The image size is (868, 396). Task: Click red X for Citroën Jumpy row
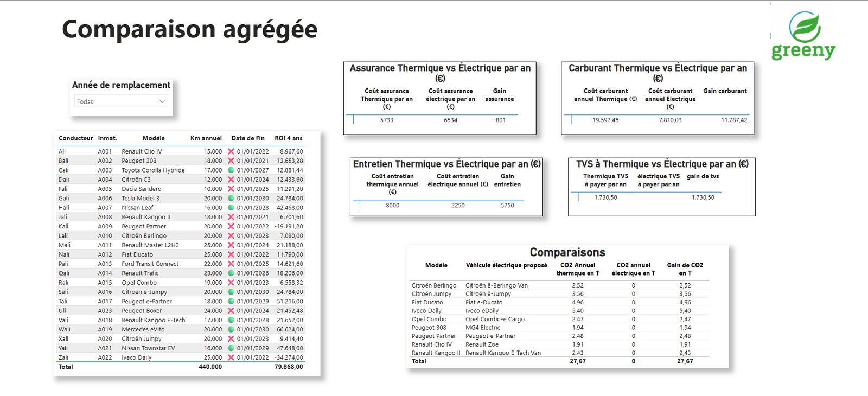pos(231,338)
